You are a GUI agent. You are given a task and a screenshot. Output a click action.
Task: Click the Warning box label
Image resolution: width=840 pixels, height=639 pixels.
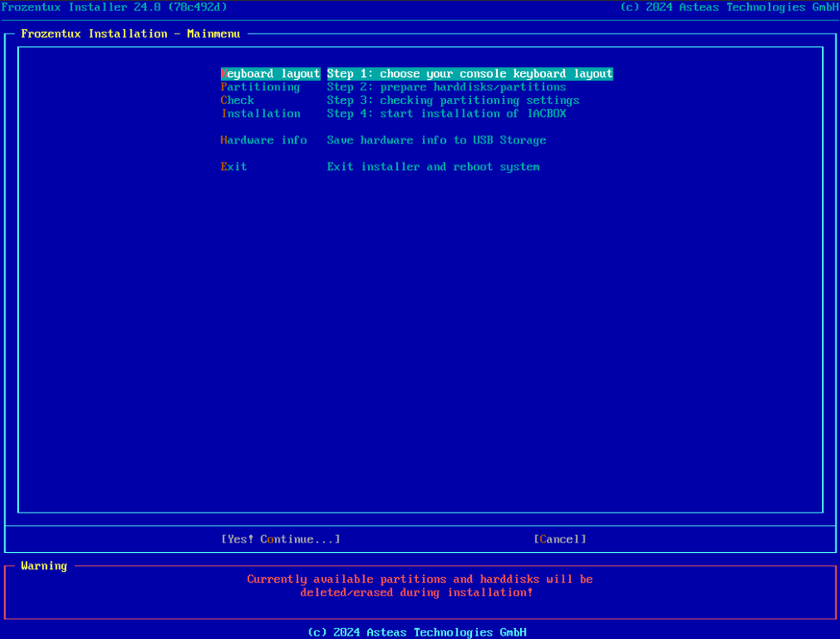click(44, 566)
